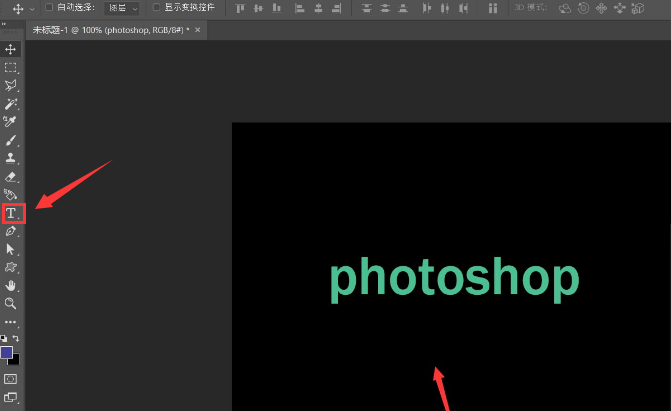671x411 pixels.
Task: Select the Horizontal Type tool
Action: point(12,213)
